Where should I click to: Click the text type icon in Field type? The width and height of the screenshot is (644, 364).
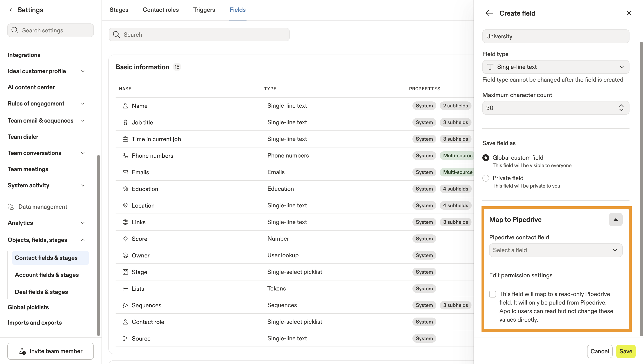click(x=490, y=67)
